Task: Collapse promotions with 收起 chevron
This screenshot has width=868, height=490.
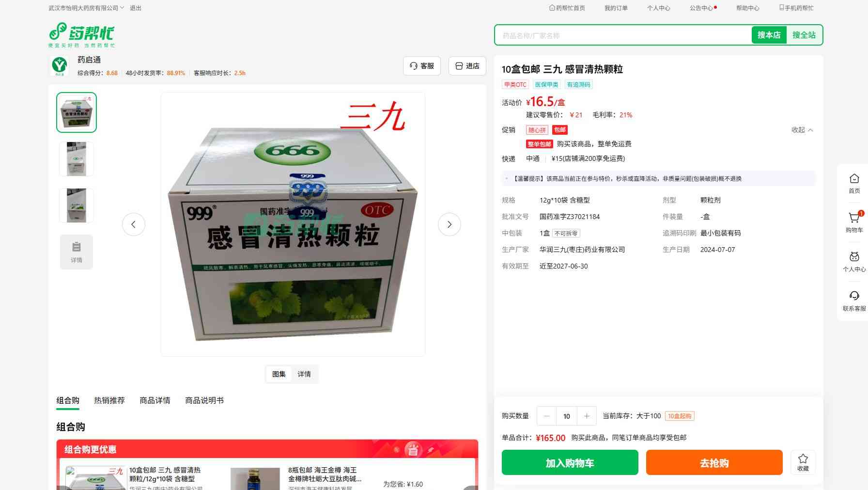Action: [802, 130]
